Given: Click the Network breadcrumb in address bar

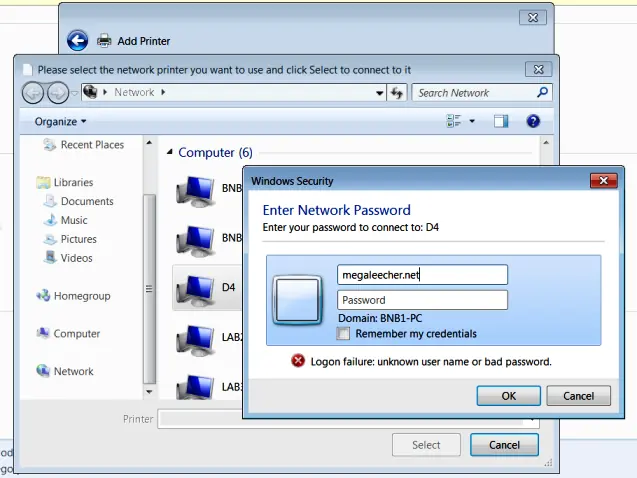Looking at the screenshot, I should [x=134, y=92].
